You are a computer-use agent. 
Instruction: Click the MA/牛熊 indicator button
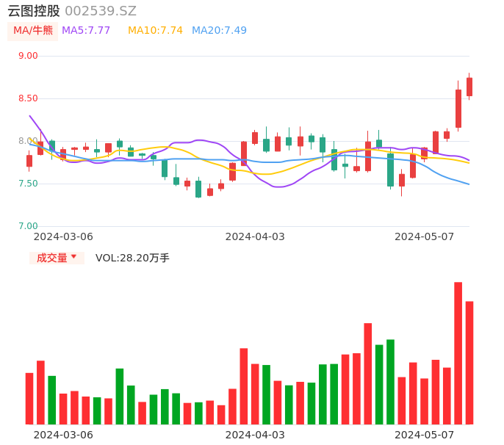[x=33, y=31]
